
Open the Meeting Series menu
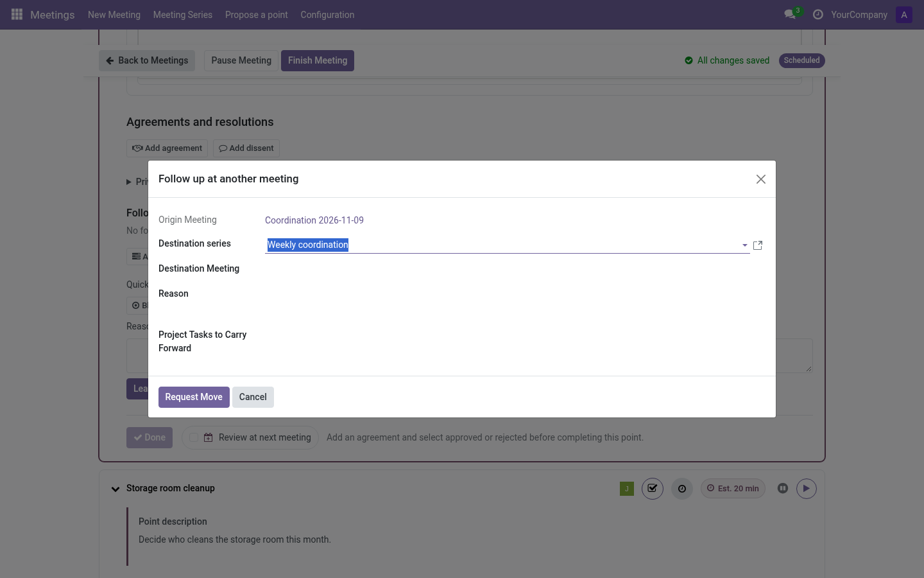[x=183, y=15]
